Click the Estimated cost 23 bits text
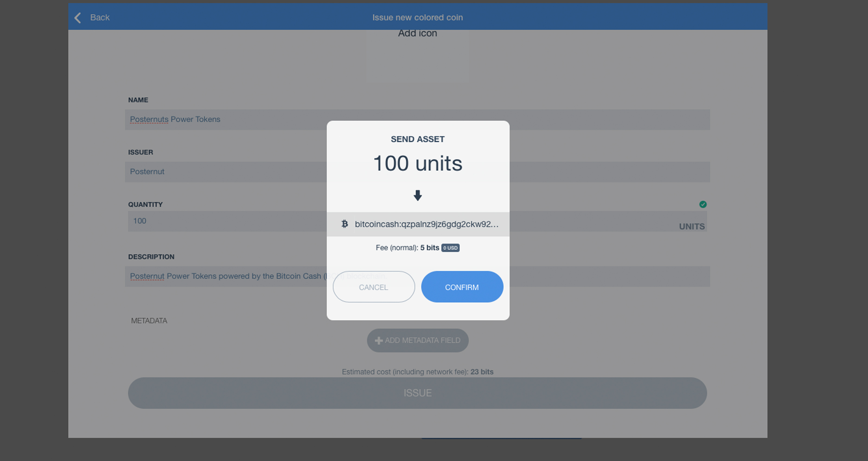 (x=417, y=372)
